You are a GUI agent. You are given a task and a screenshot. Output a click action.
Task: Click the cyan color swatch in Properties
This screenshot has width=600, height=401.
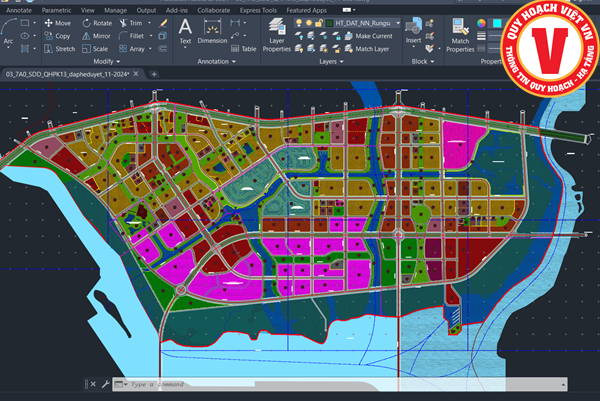497,23
